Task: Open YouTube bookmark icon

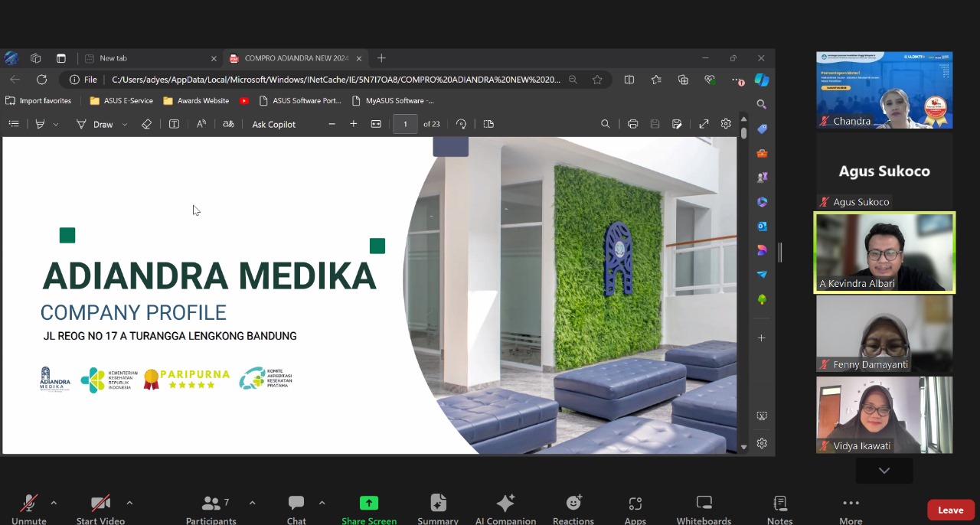Action: [244, 101]
